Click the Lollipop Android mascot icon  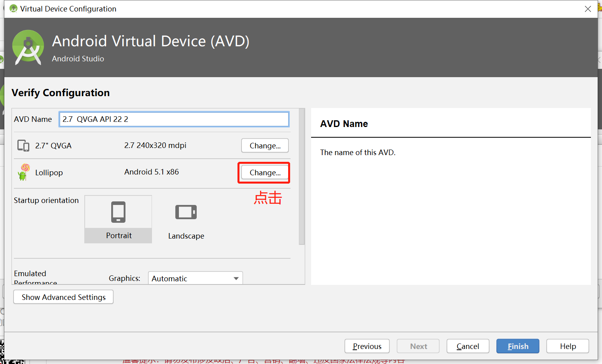pyautogui.click(x=23, y=173)
